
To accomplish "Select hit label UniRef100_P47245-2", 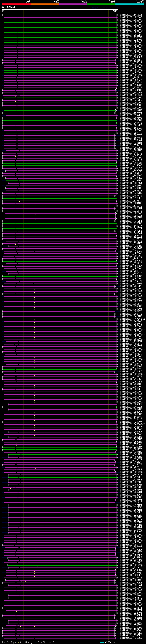I will (132, 319).
